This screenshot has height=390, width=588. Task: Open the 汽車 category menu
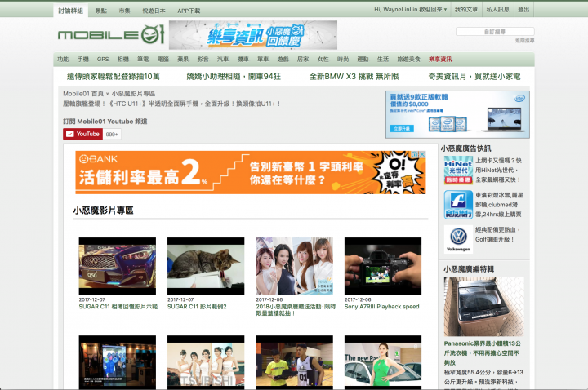tap(223, 60)
